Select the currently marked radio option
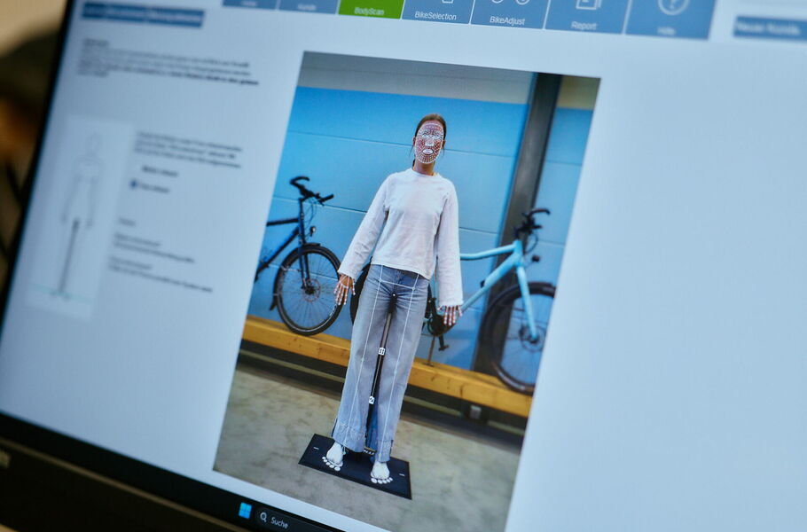This screenshot has width=807, height=532. [x=133, y=184]
